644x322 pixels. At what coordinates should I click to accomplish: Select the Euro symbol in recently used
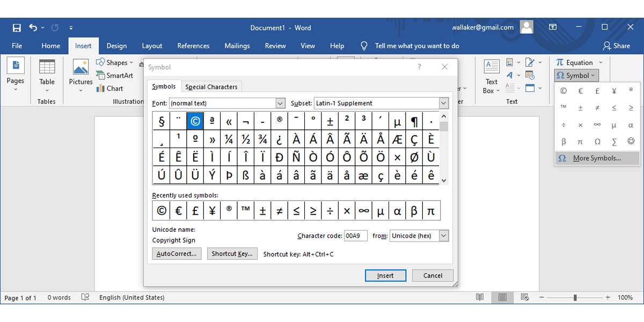(x=178, y=210)
